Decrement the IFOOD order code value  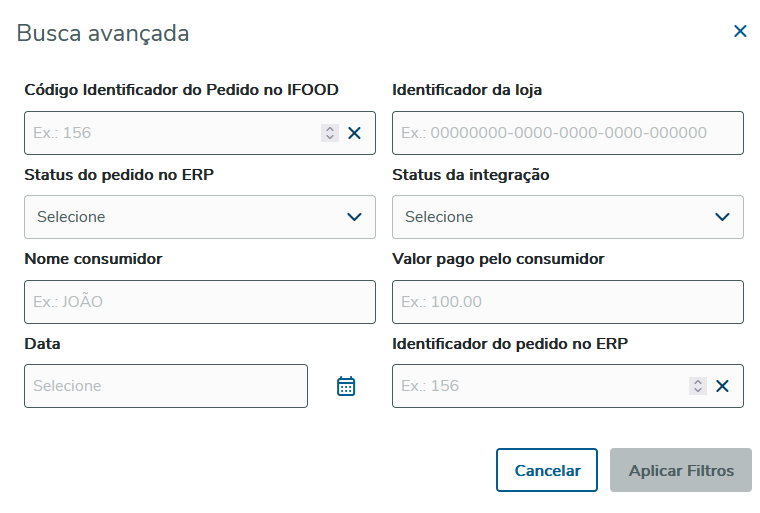tap(330, 137)
